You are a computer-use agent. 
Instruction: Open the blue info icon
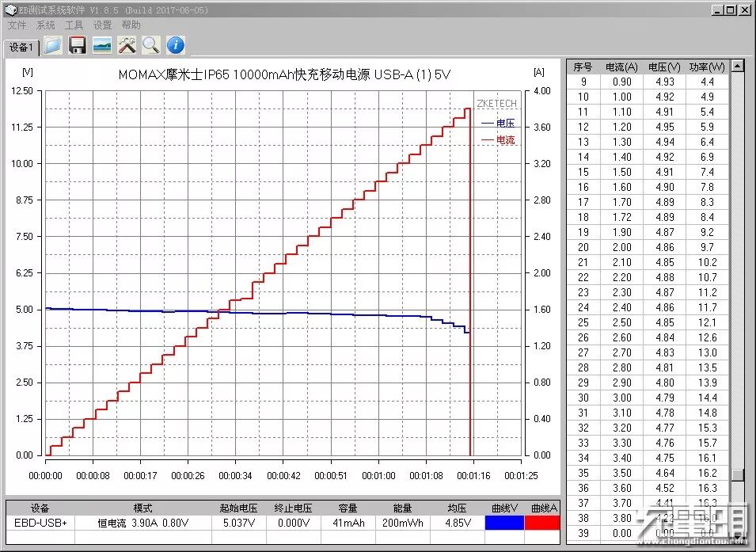pyautogui.click(x=176, y=45)
